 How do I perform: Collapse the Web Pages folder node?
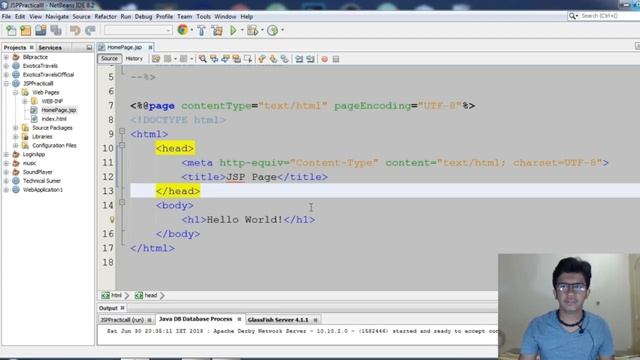tap(16, 93)
